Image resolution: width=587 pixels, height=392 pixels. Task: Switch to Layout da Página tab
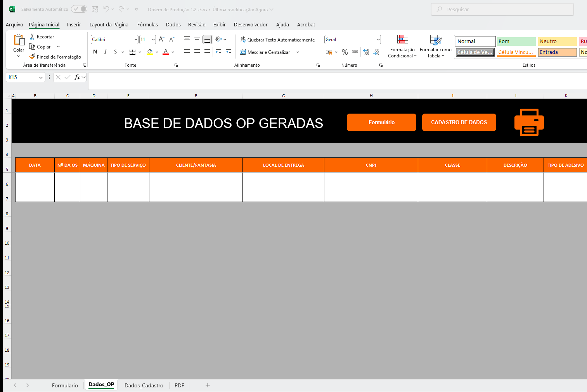click(x=109, y=24)
